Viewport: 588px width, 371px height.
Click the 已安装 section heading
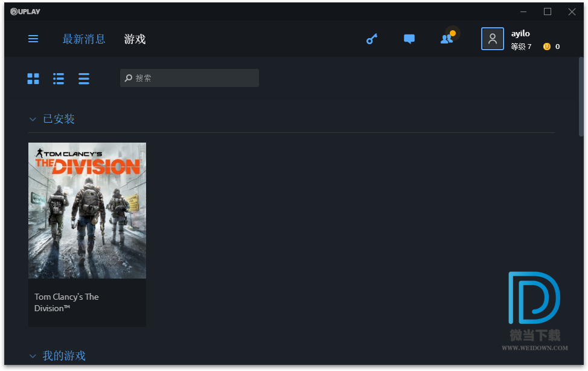coord(59,119)
